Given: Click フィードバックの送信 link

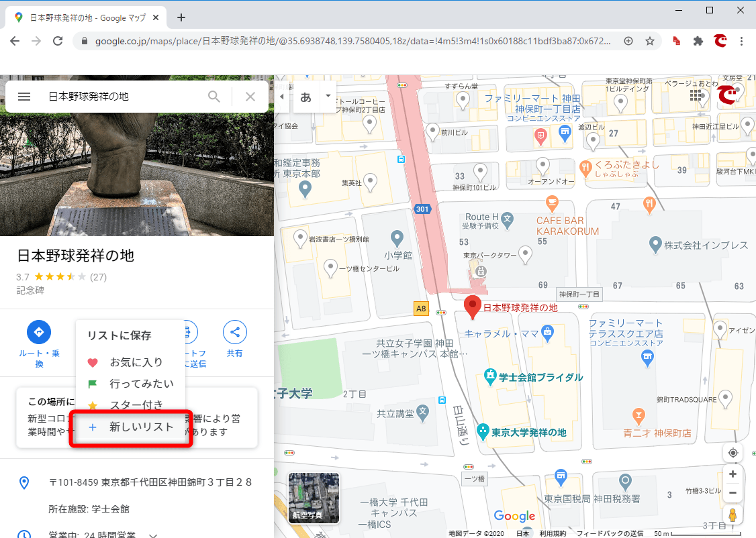Looking at the screenshot, I should [x=610, y=533].
